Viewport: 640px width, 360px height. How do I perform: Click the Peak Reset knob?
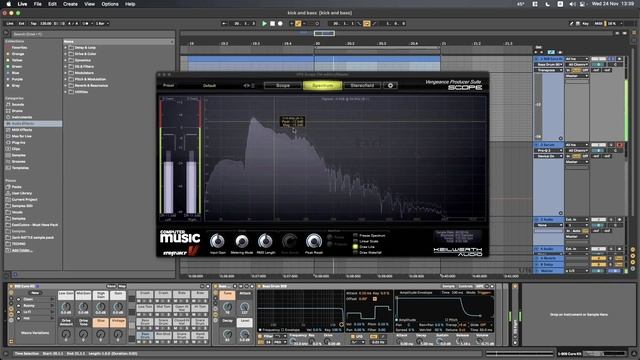pos(313,241)
